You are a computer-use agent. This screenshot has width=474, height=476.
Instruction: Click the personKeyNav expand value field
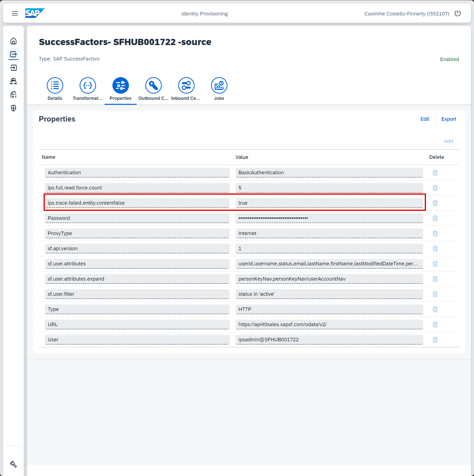tap(329, 279)
